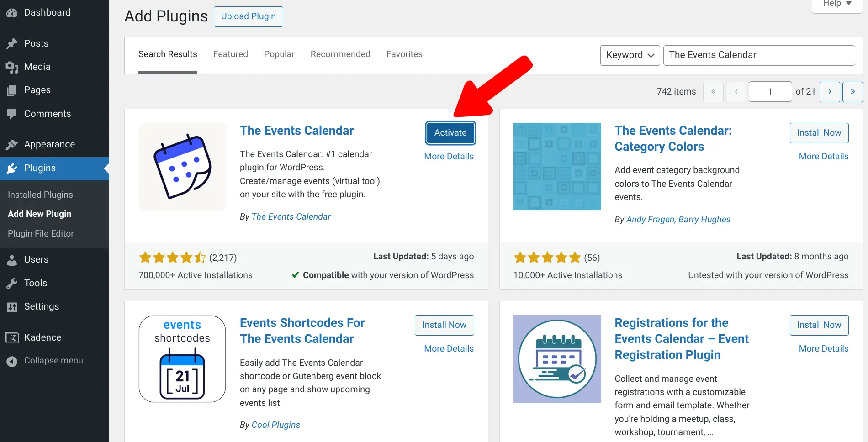
Task: Open the Keyword search type dropdown
Action: [x=630, y=55]
